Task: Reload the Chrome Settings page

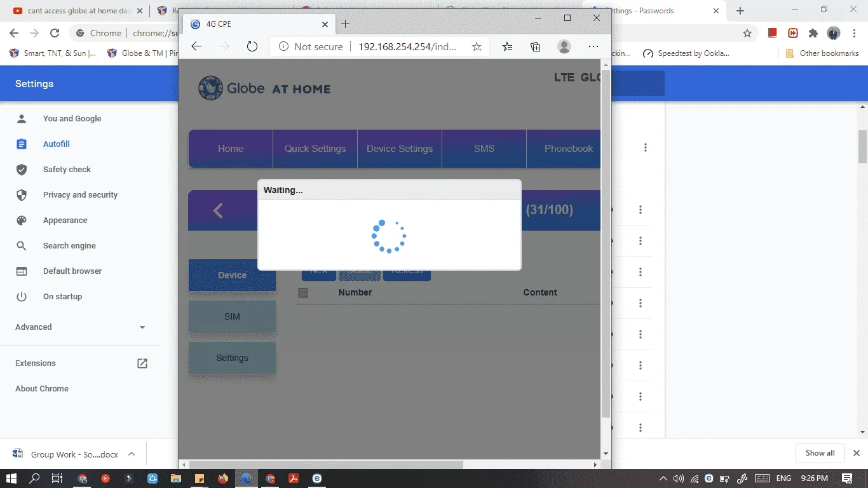Action: pos(55,33)
